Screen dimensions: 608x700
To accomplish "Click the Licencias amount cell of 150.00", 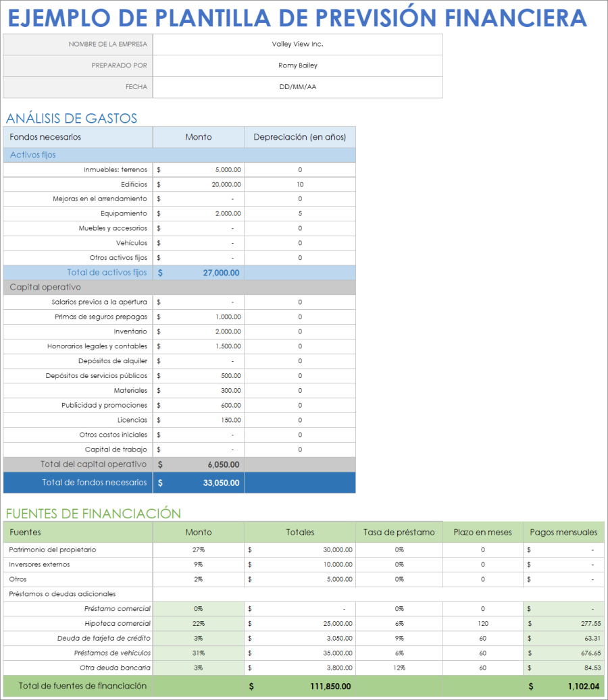I will (x=199, y=420).
